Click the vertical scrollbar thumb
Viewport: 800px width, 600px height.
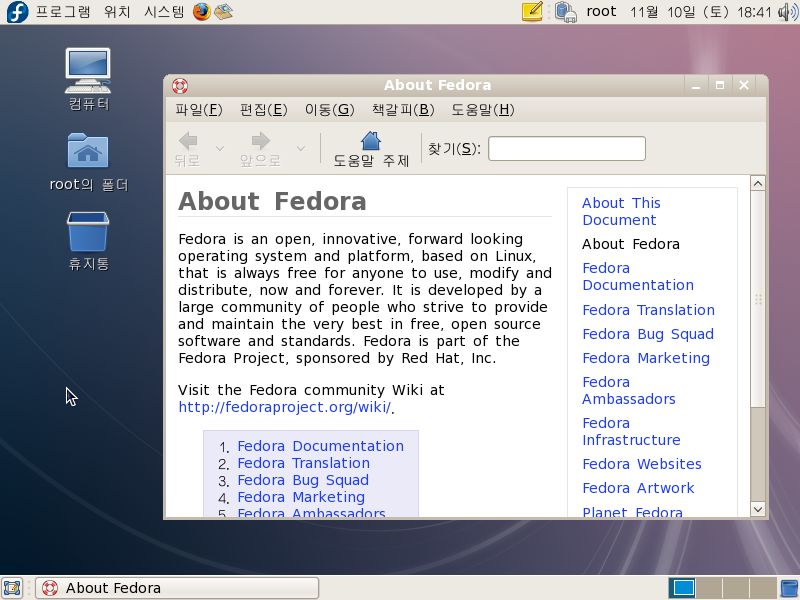758,299
